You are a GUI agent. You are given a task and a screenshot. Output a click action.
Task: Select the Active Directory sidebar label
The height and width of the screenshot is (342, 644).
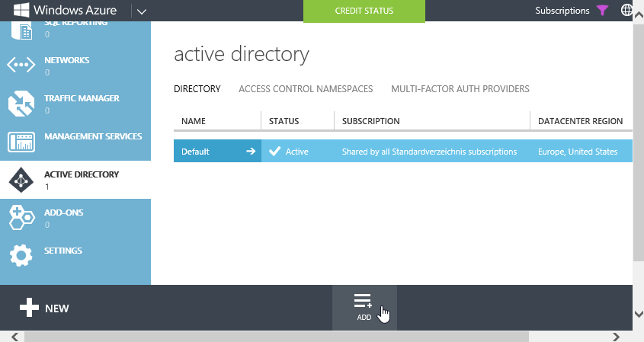82,174
